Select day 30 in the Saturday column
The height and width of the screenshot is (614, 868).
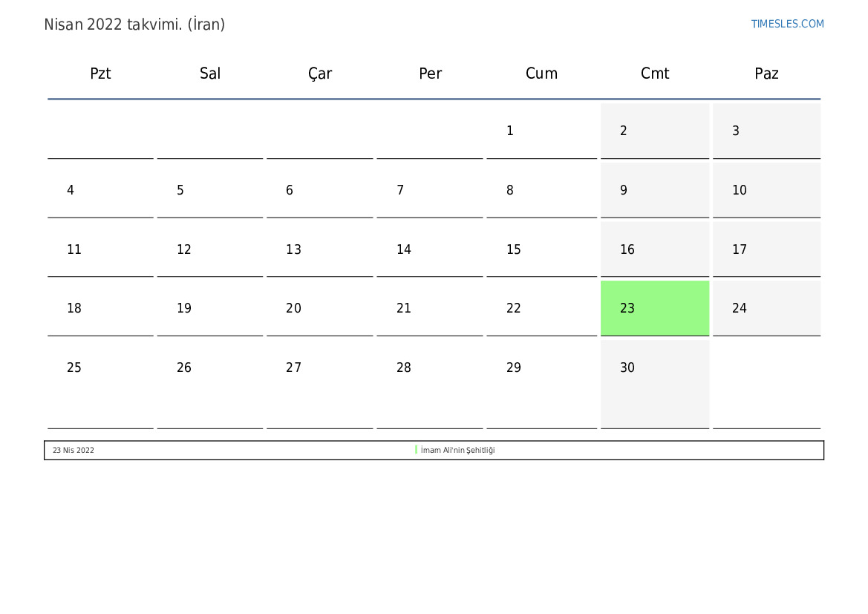(627, 368)
